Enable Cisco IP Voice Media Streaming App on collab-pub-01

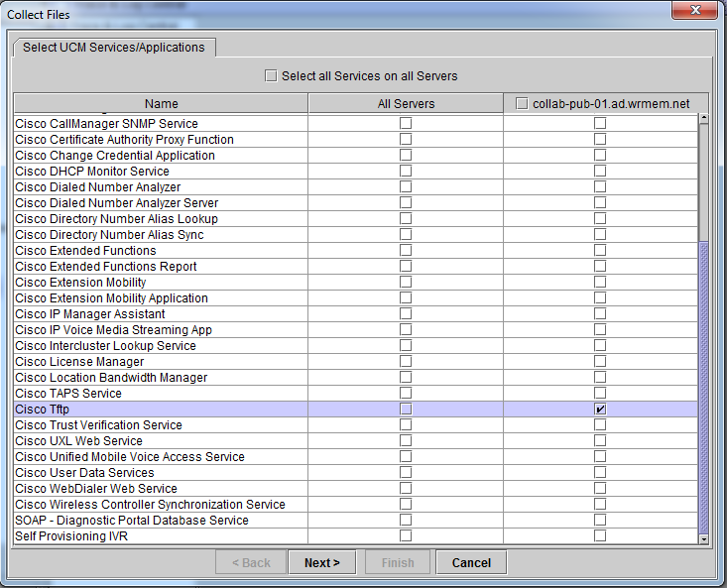pos(600,330)
